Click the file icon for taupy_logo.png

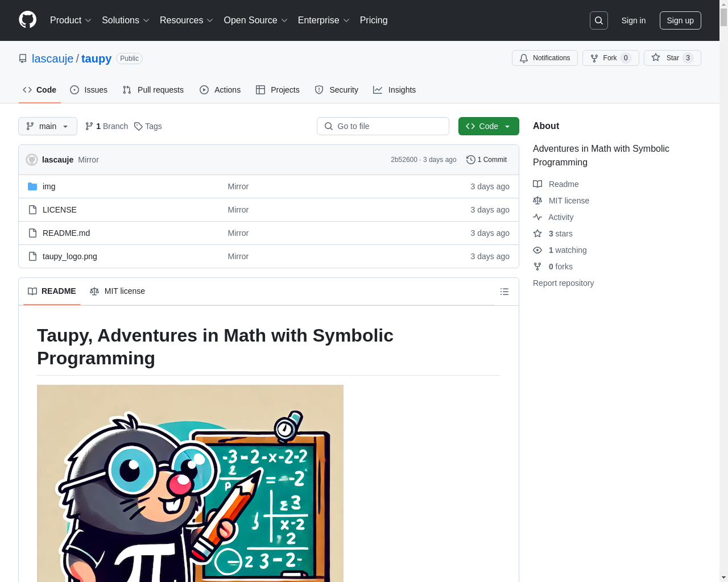tap(32, 256)
